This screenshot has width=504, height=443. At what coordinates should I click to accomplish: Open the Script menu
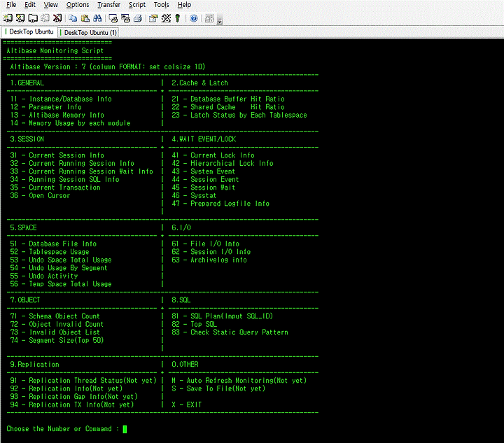pyautogui.click(x=137, y=5)
